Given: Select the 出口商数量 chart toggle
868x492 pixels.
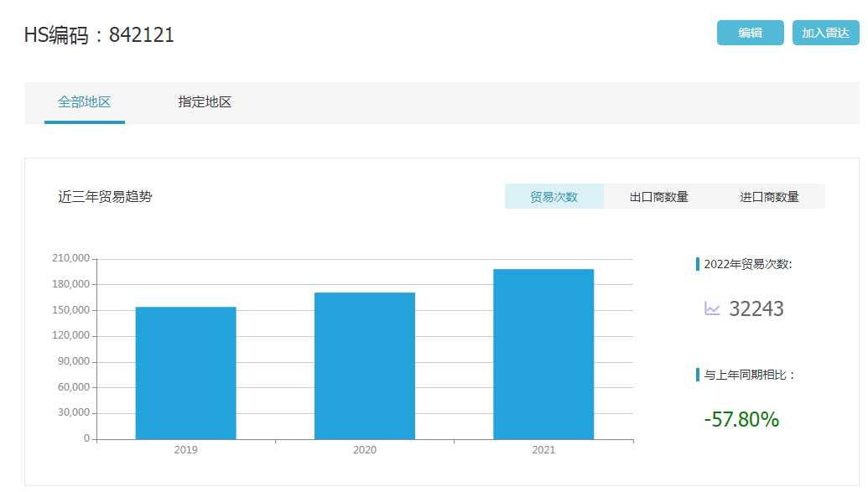Looking at the screenshot, I should coord(658,197).
